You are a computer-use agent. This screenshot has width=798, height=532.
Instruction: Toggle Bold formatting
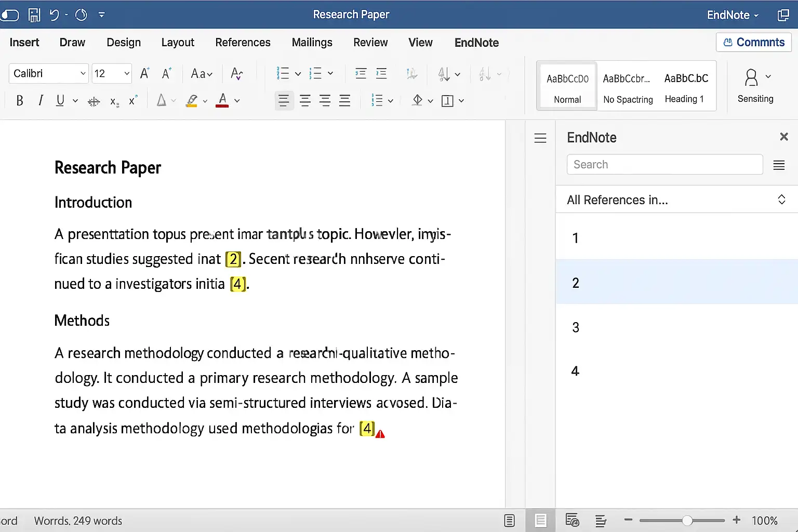[x=20, y=101]
